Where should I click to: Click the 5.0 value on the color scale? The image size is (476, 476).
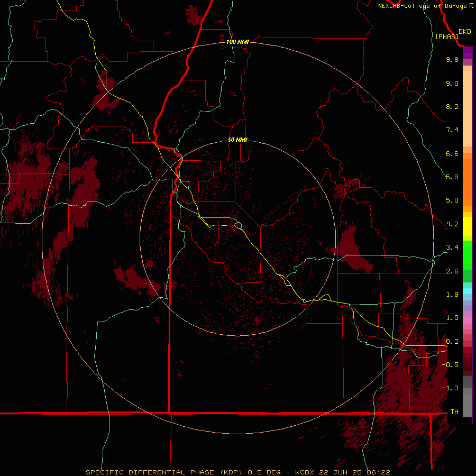452,200
